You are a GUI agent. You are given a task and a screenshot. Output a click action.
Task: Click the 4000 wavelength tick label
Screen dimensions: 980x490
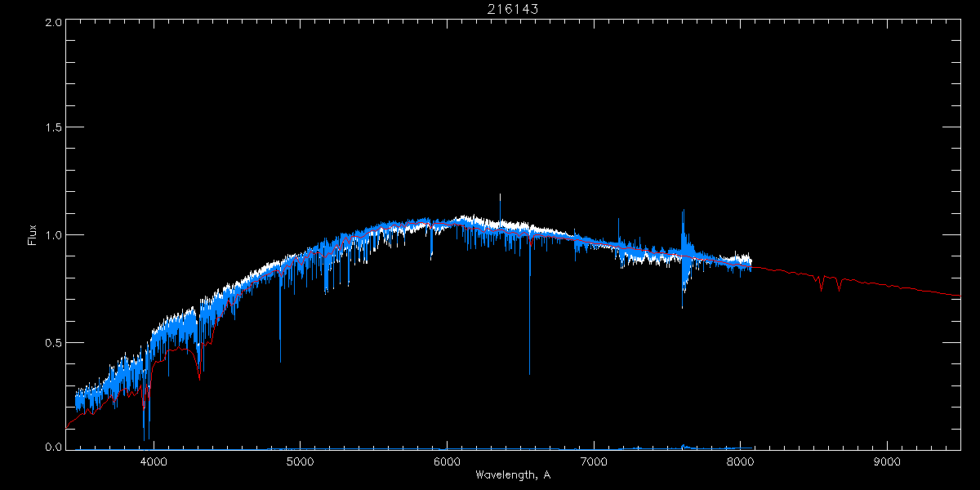[x=154, y=461]
